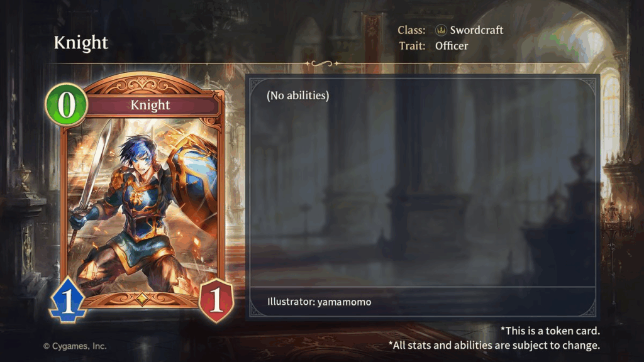Click the ornate scroll crest atop card frame
Viewport: 644px width, 362px height.
click(142, 85)
